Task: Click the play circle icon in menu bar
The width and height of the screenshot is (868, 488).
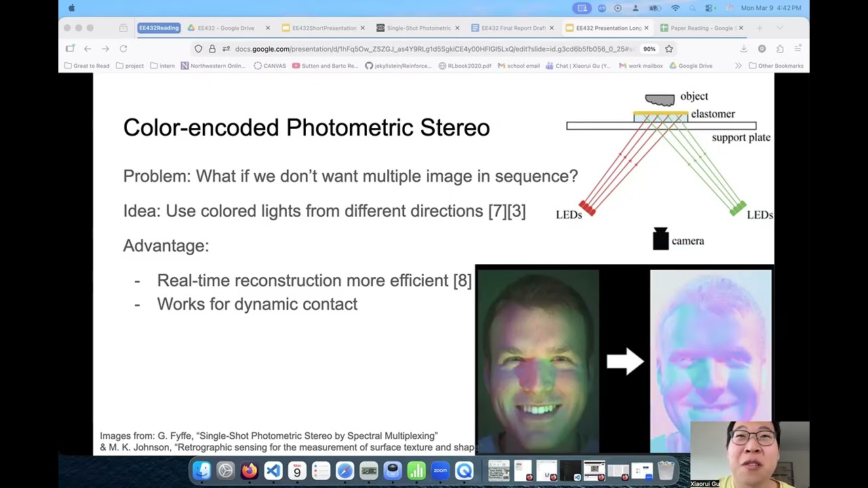Action: coord(618,8)
